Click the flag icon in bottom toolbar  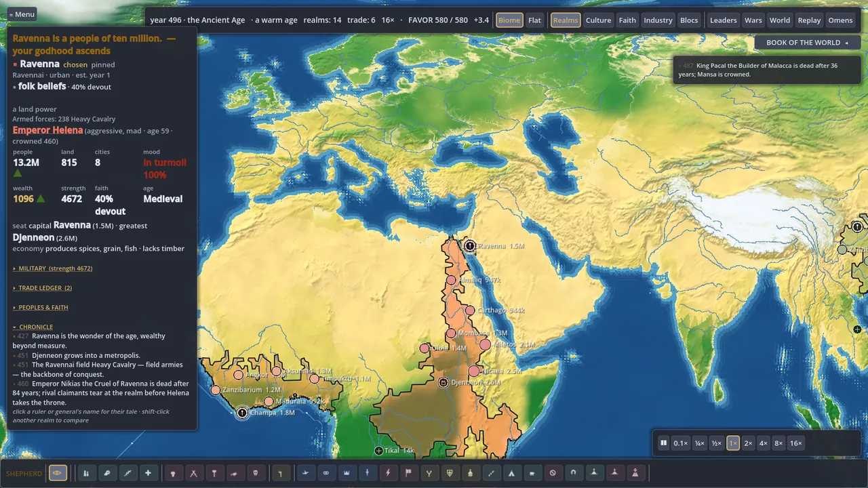coord(408,473)
